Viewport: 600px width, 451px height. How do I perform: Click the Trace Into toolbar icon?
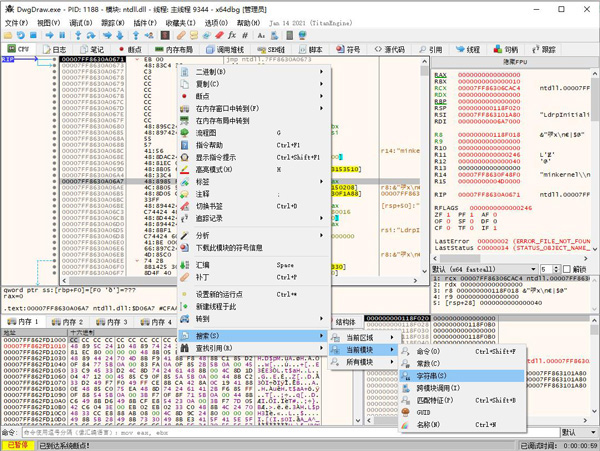coord(107,36)
